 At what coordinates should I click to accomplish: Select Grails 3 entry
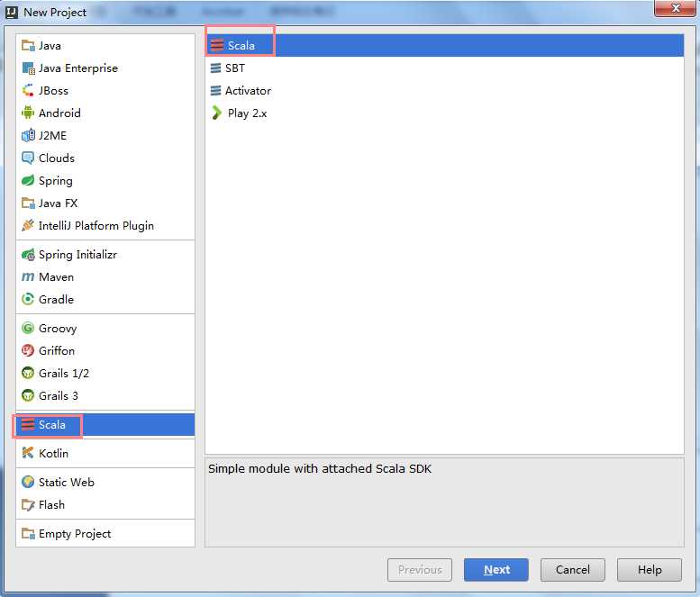coord(105,395)
